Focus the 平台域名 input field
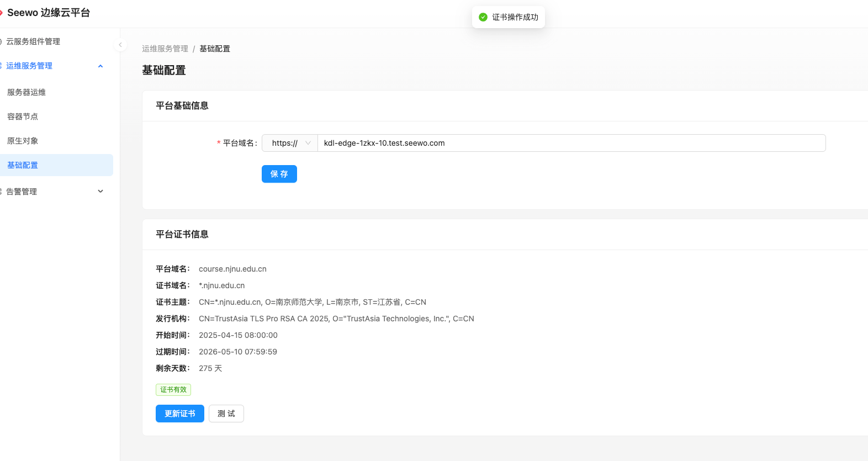This screenshot has height=461, width=868. (571, 143)
